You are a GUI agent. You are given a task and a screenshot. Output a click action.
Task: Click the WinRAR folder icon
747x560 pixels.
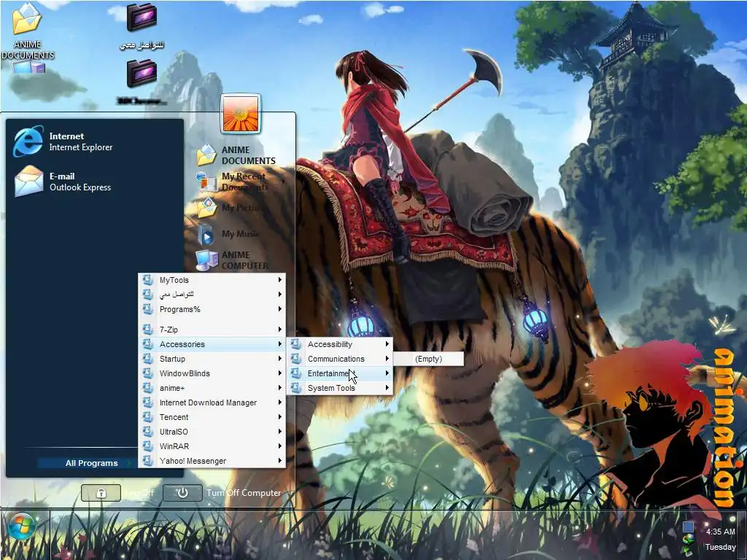147,446
